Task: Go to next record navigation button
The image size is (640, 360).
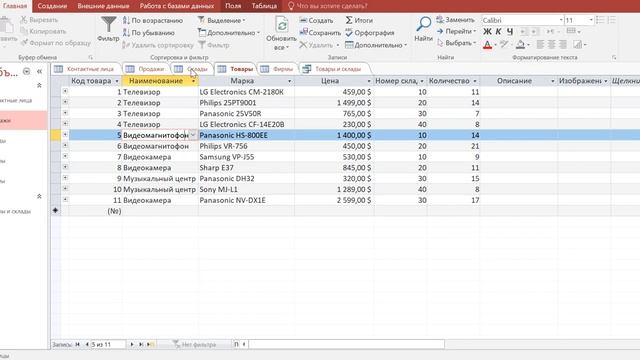Action: click(132, 344)
